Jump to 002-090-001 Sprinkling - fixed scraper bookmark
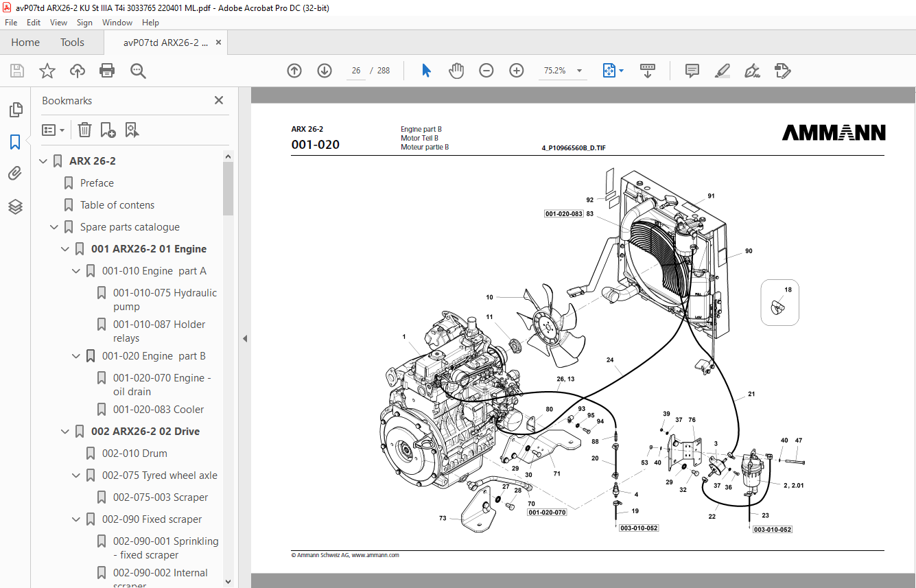The image size is (916, 588). [166, 548]
